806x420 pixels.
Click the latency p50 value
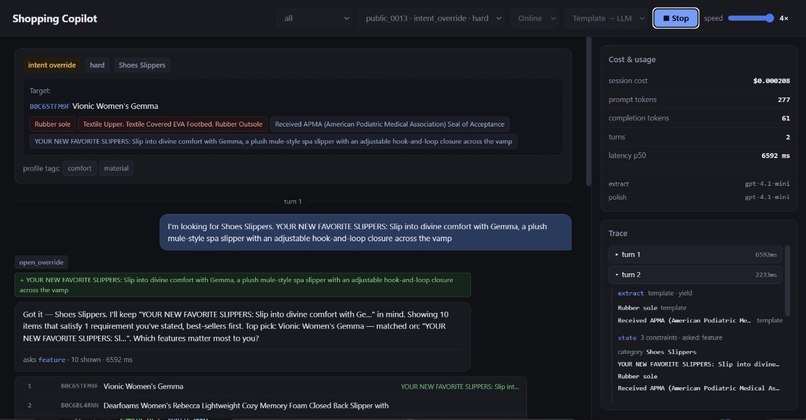pyautogui.click(x=776, y=156)
